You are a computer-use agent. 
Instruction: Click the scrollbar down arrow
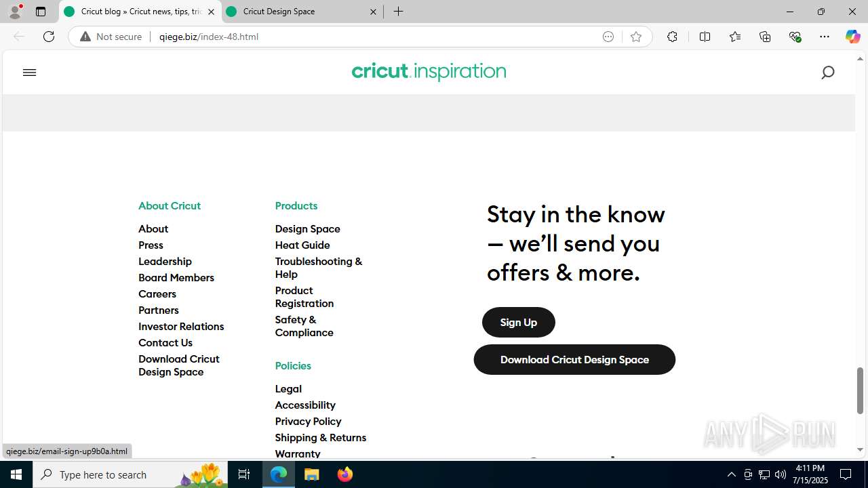tap(860, 450)
